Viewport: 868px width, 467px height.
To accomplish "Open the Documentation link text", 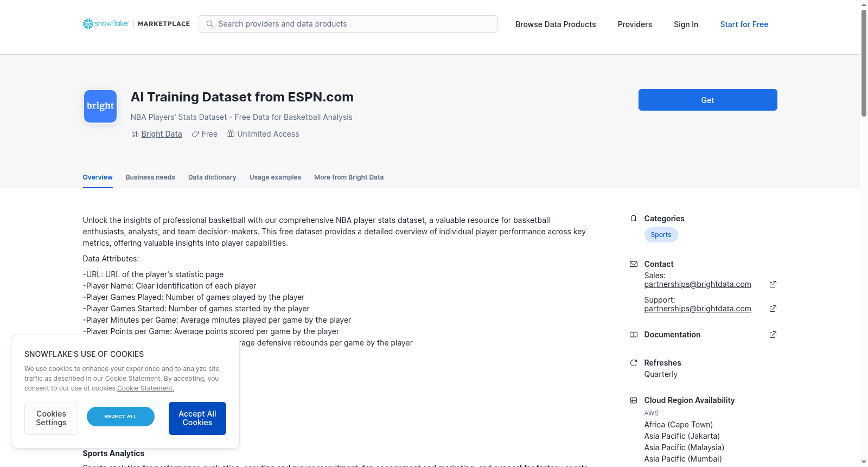I will tap(672, 335).
